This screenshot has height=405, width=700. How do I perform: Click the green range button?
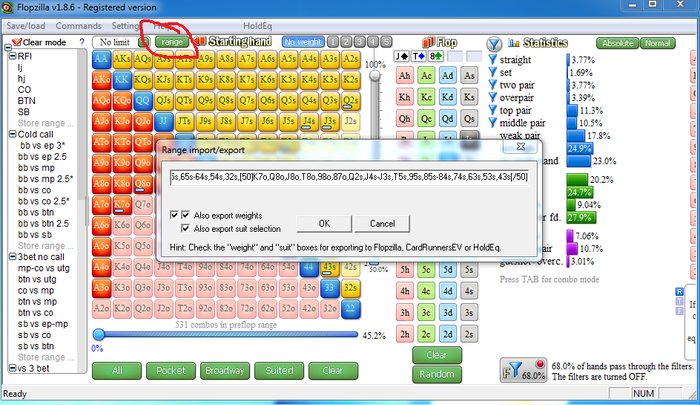172,42
